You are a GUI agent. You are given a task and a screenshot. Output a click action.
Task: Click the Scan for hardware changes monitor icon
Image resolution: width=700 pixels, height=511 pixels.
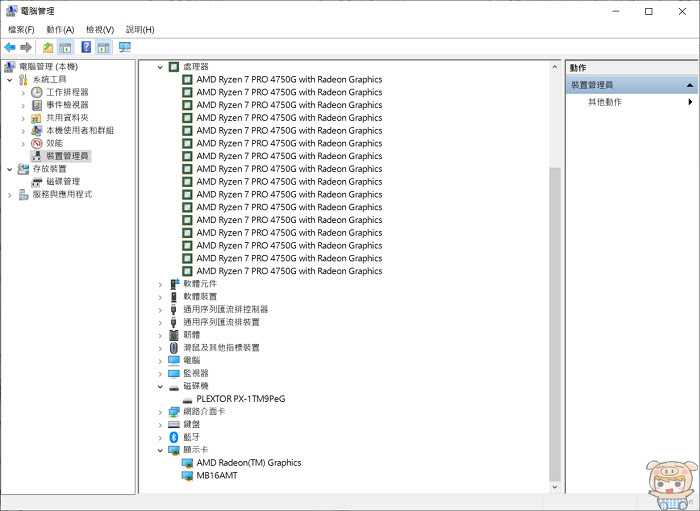click(x=125, y=47)
